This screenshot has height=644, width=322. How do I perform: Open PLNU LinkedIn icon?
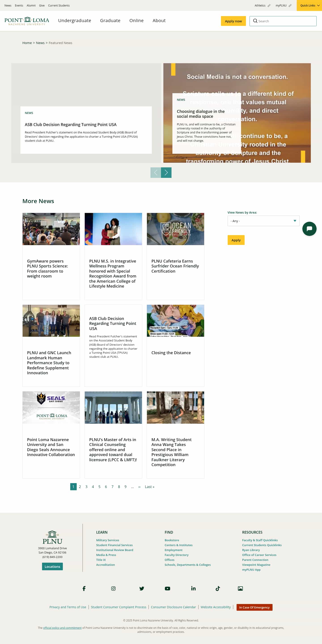click(x=193, y=589)
